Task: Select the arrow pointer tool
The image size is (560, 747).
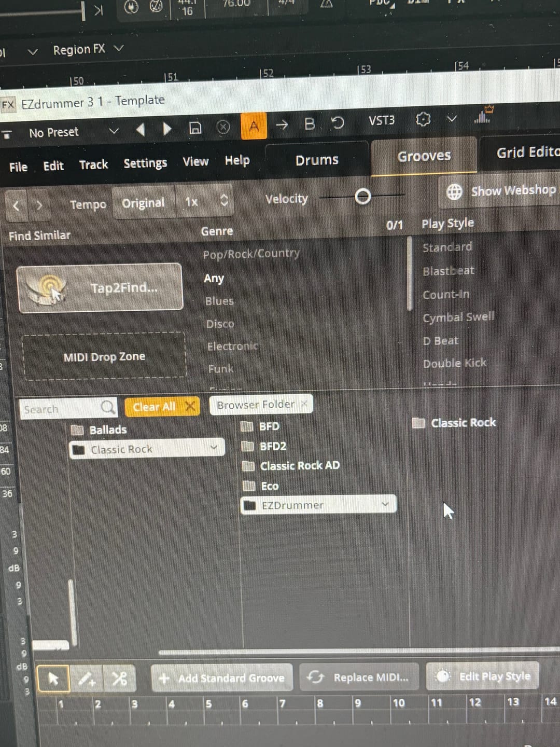Action: click(53, 678)
